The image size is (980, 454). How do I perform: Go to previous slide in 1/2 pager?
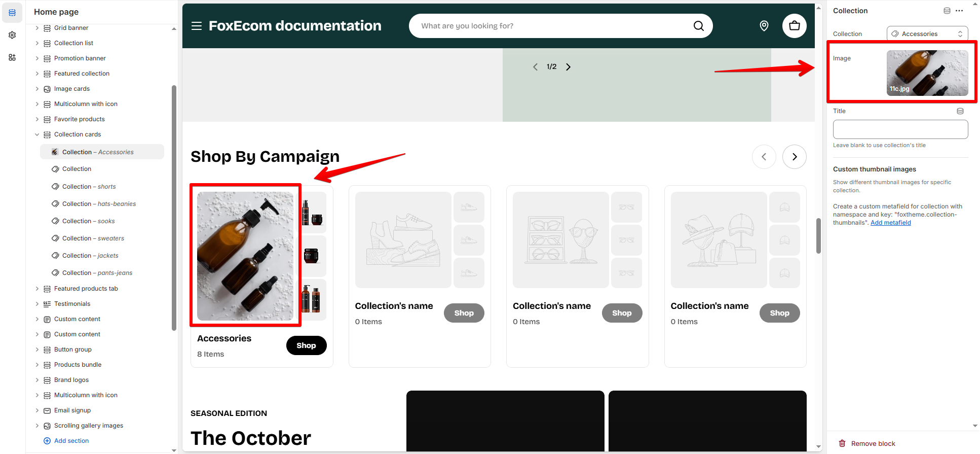pos(535,67)
